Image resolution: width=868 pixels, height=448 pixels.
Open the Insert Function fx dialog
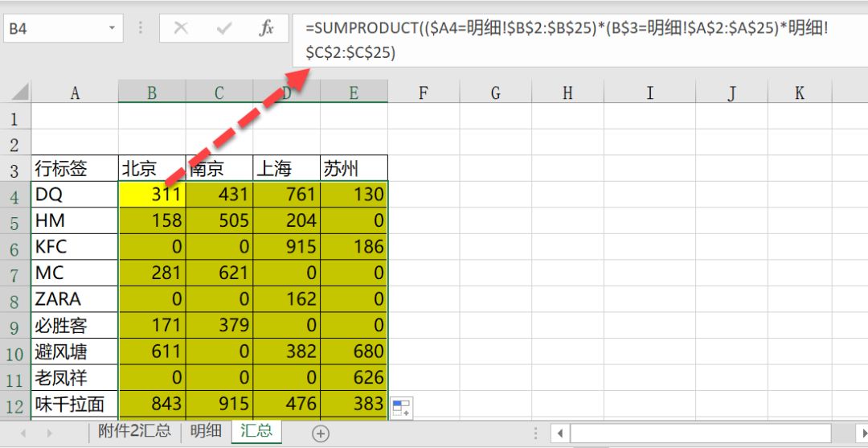[x=266, y=28]
